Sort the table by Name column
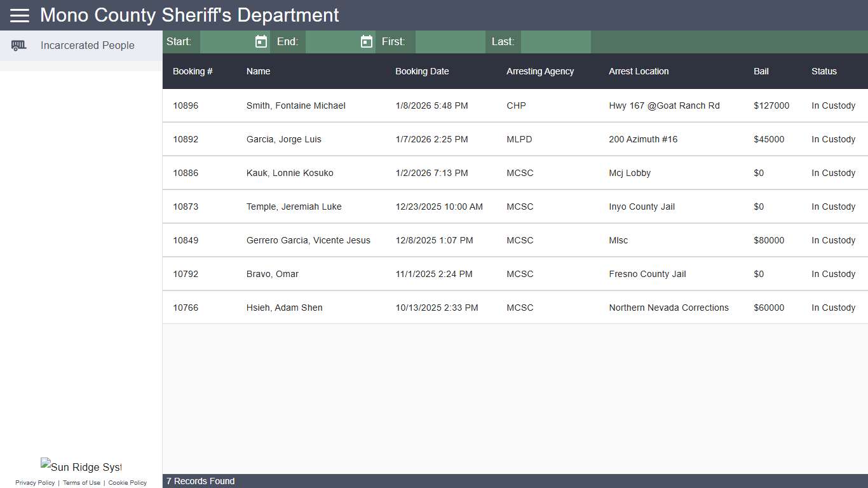 (258, 71)
